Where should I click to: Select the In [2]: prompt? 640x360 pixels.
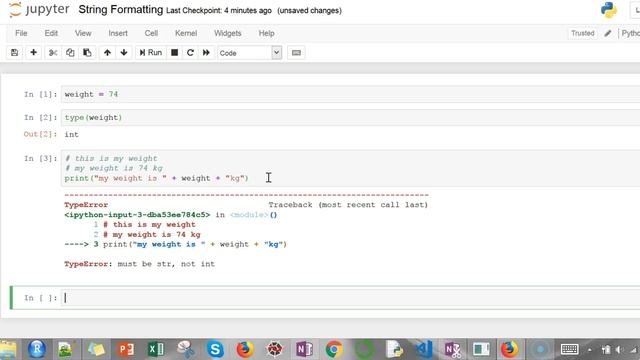[x=40, y=118]
